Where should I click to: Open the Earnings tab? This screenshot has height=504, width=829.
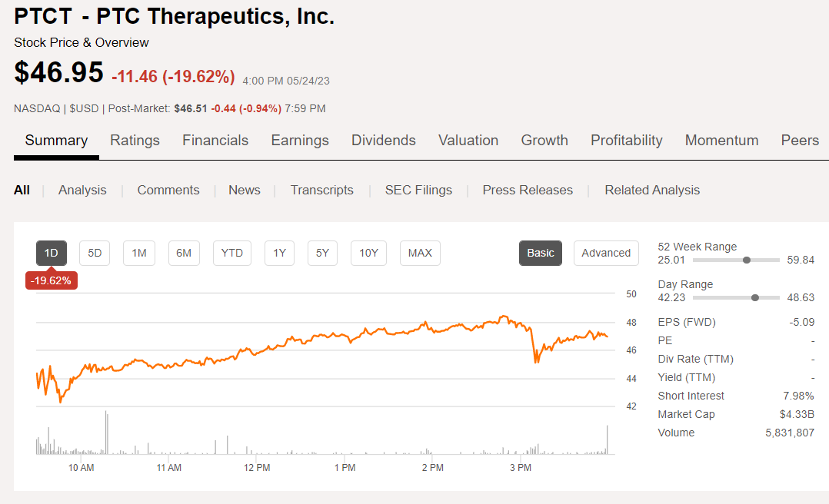coord(300,140)
